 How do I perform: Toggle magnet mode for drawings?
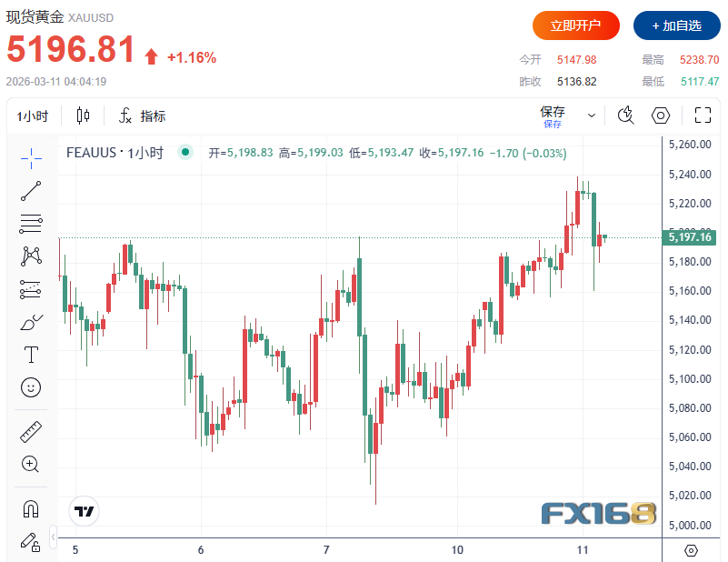click(31, 508)
